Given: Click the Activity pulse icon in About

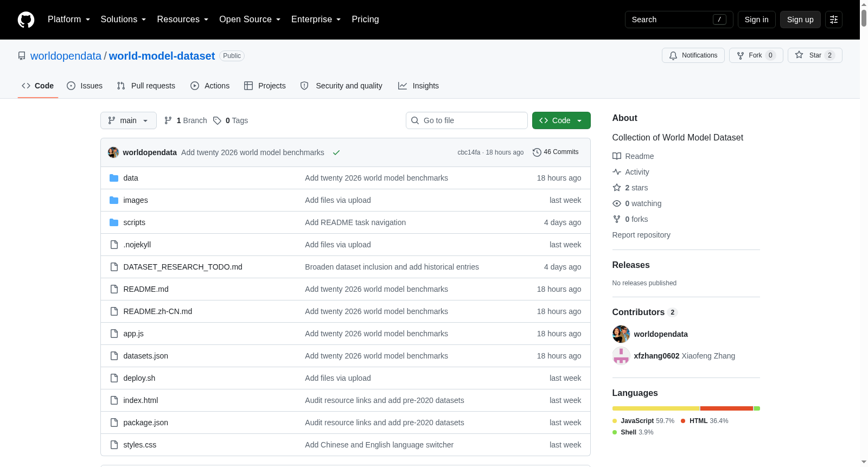Looking at the screenshot, I should point(617,172).
